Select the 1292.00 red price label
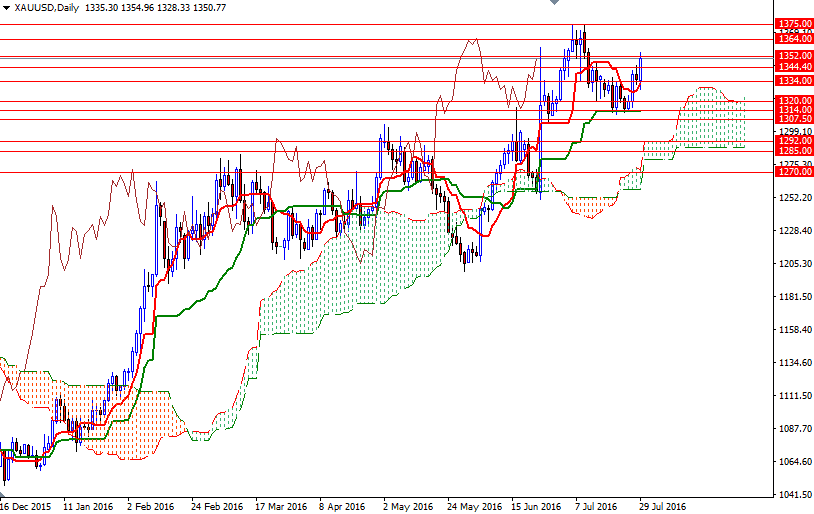814x514 pixels. pos(793,141)
